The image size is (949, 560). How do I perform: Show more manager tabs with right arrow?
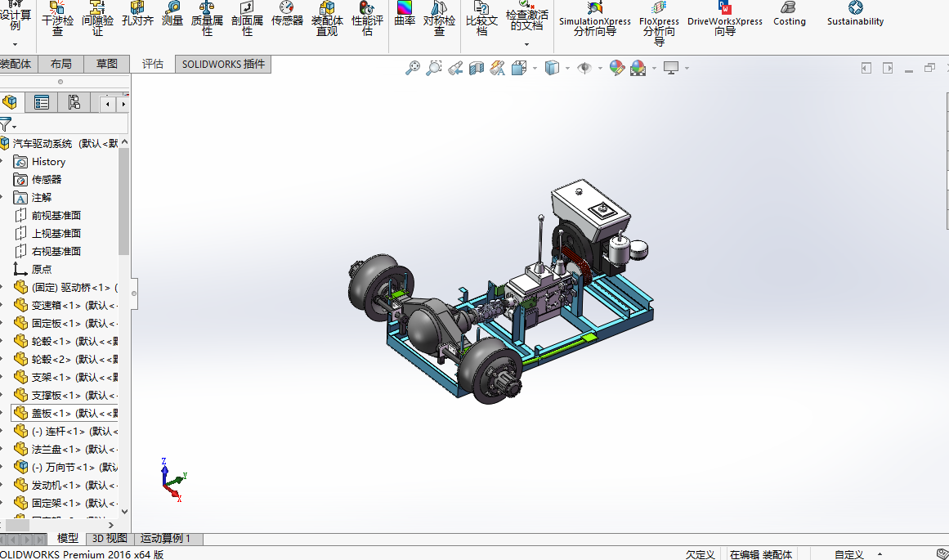point(123,104)
